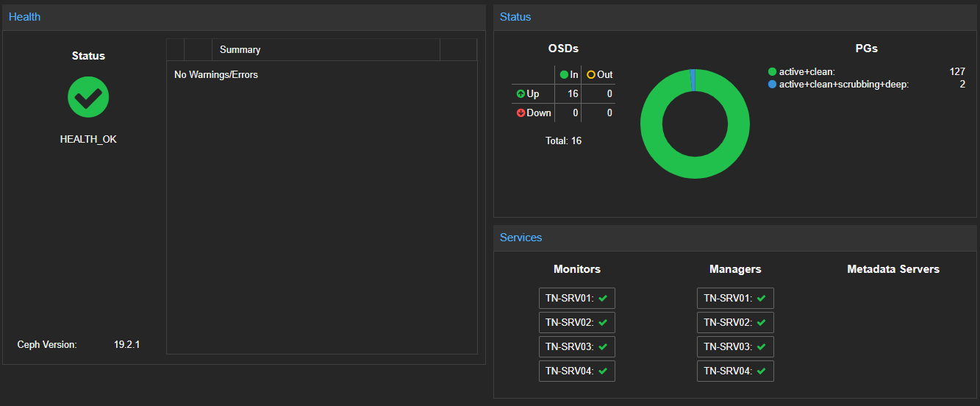Click the HEALTH_OK text
The height and width of the screenshot is (406, 980).
[x=88, y=139]
